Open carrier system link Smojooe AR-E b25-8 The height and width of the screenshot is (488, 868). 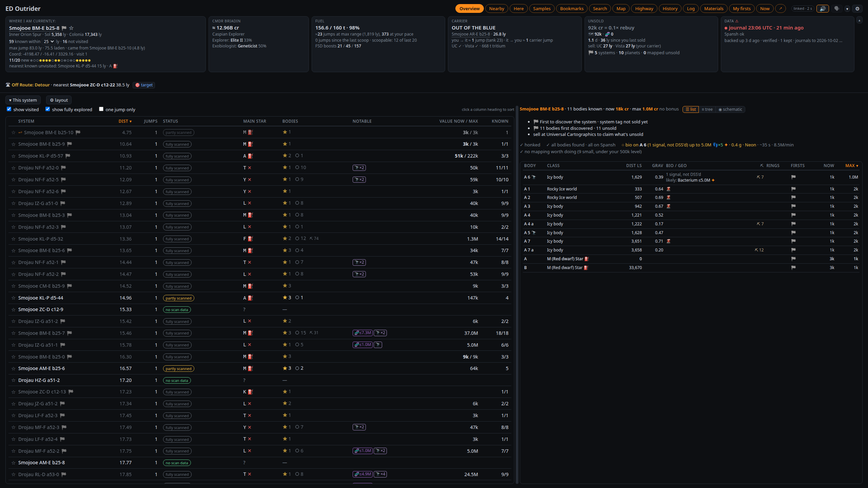471,34
